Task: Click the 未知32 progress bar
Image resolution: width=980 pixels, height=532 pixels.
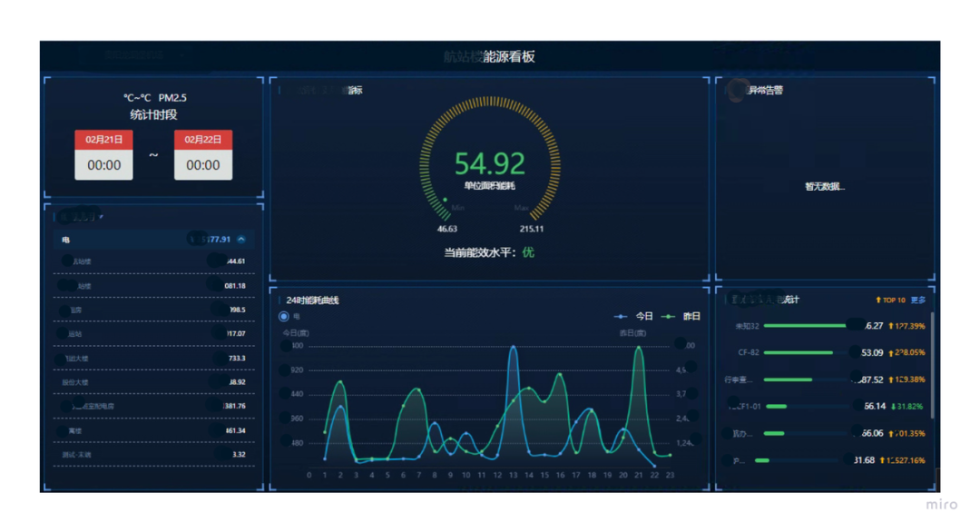Action: pyautogui.click(x=805, y=326)
